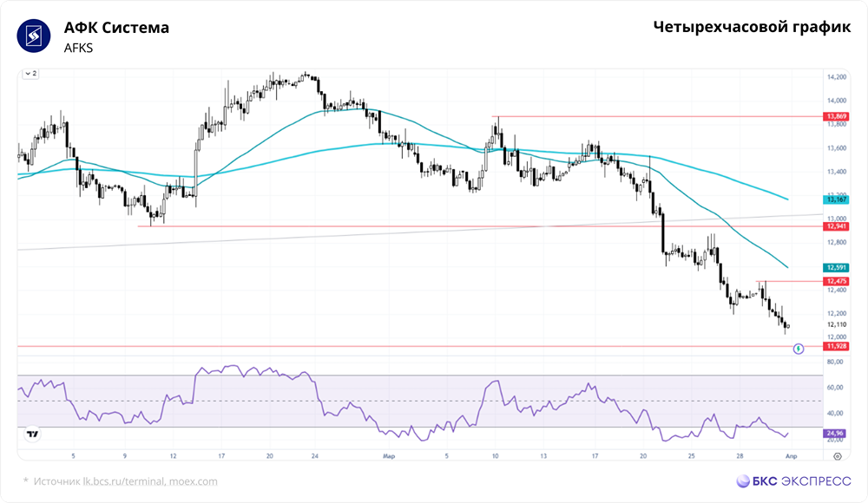The image size is (868, 503).
Task: Select the 12,475 resistance price label
Action: (836, 281)
